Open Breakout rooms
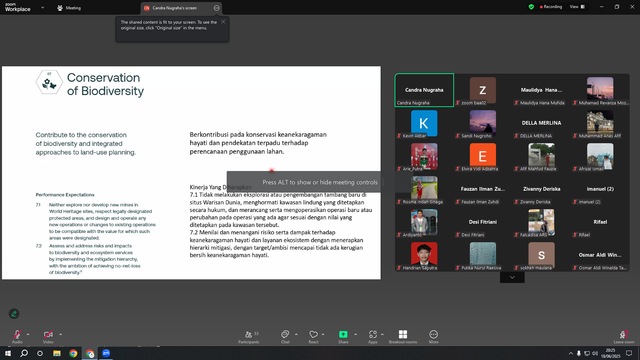Screen dimensions: 640x360 click(x=403, y=337)
